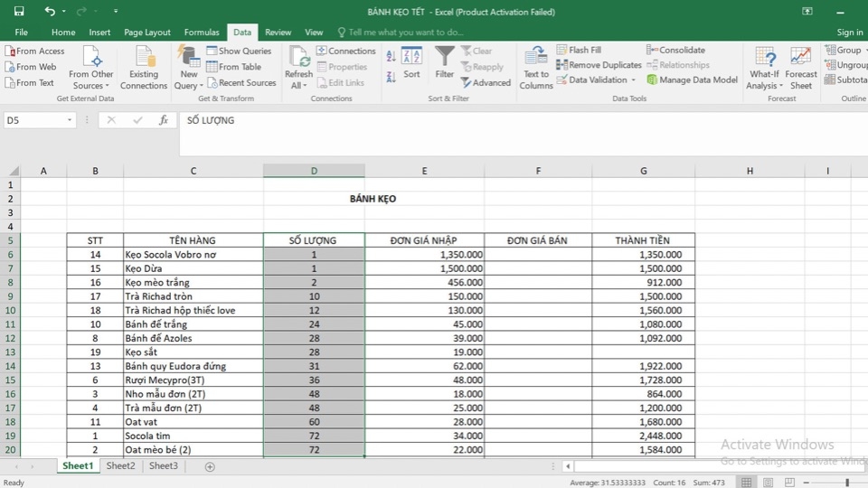The image size is (868, 488).
Task: Switch to the View ribbon tab
Action: (x=314, y=33)
